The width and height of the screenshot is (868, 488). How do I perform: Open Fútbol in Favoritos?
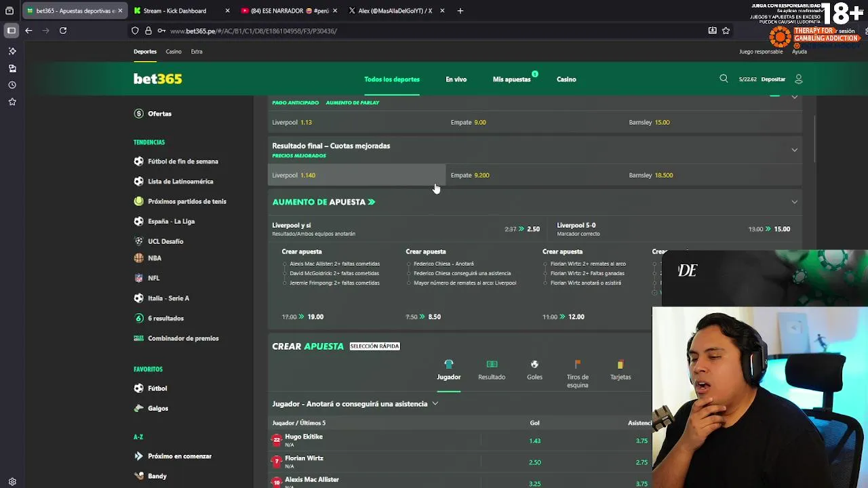157,388
